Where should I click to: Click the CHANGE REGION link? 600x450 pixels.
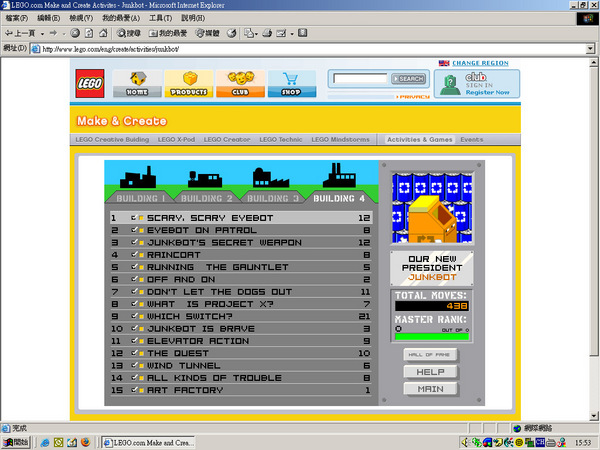pos(480,63)
